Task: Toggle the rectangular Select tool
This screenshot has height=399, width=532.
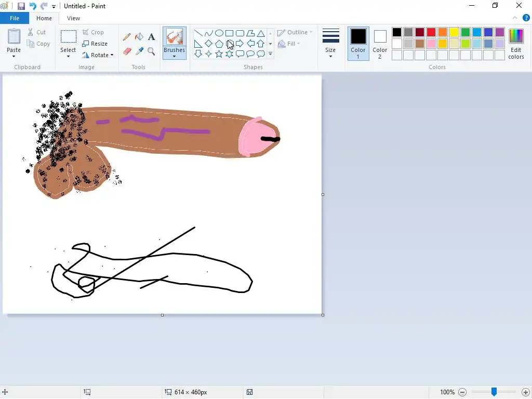Action: click(x=68, y=37)
